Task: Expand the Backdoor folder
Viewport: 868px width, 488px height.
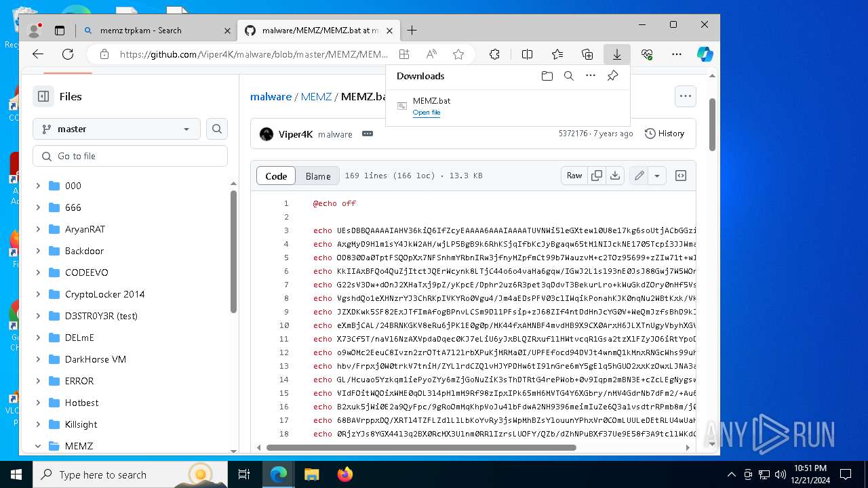Action: click(x=38, y=251)
